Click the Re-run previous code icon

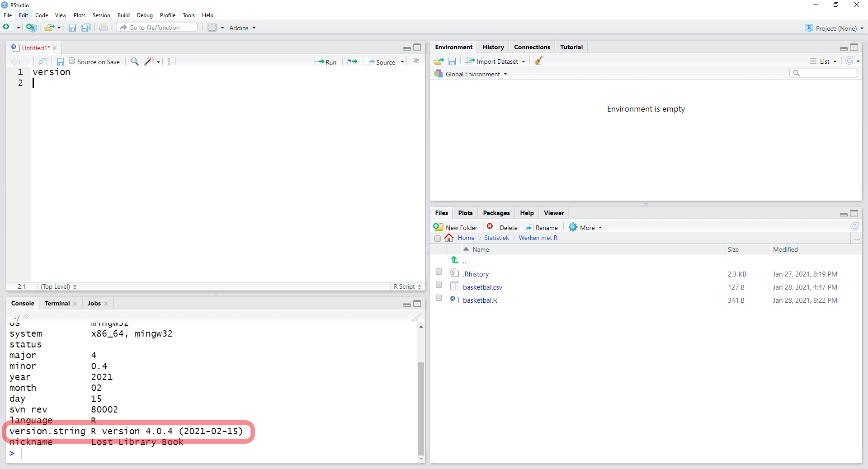pos(352,61)
